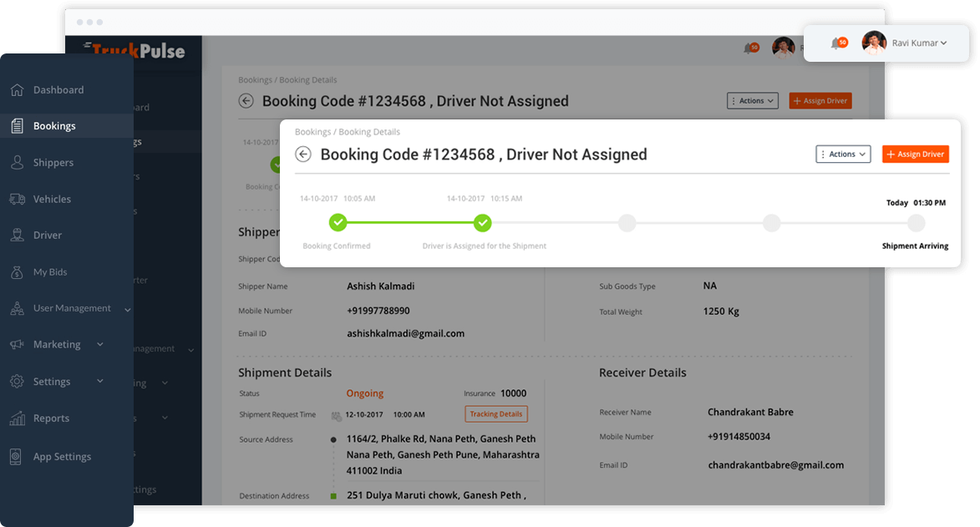The height and width of the screenshot is (527, 980).
Task: Click the Shipment Arriving progress step
Action: click(x=916, y=223)
